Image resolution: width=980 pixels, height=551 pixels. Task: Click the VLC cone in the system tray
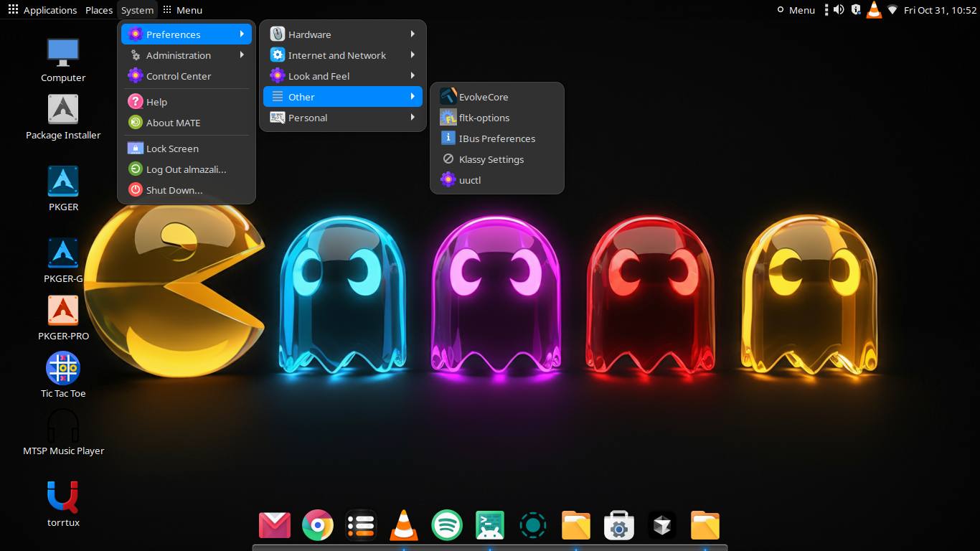pyautogui.click(x=874, y=10)
